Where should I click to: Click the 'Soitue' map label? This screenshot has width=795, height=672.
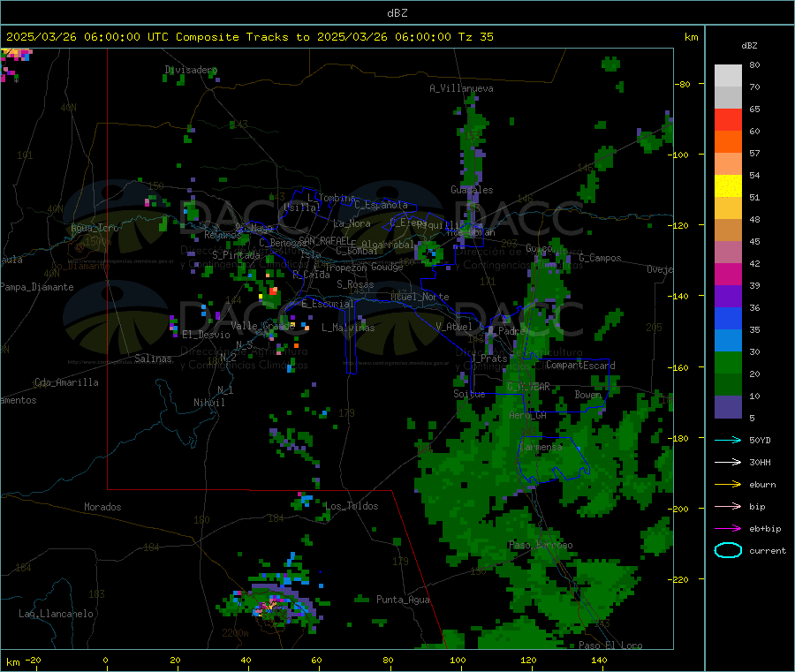(469, 394)
